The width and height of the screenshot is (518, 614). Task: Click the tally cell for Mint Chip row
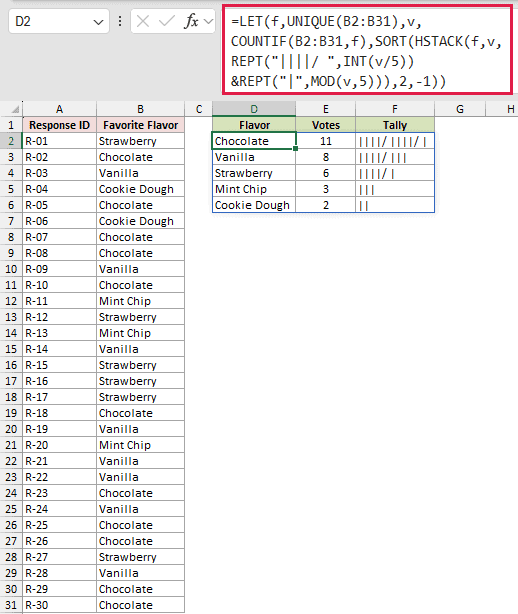point(395,189)
